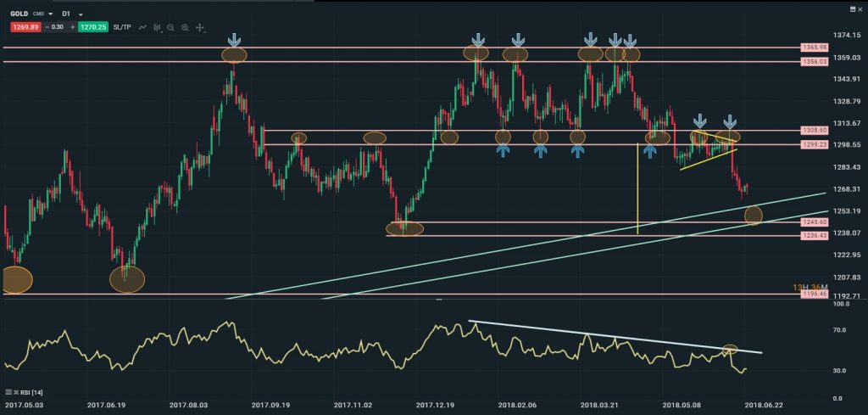Click the 2018.06.22 date on the time axis
The height and width of the screenshot is (415, 868).
coord(764,406)
